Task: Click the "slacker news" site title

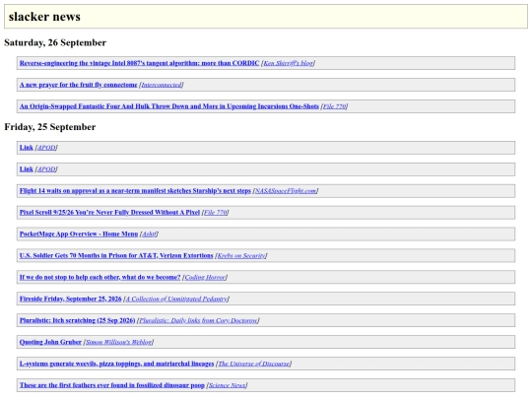Action: pos(44,17)
